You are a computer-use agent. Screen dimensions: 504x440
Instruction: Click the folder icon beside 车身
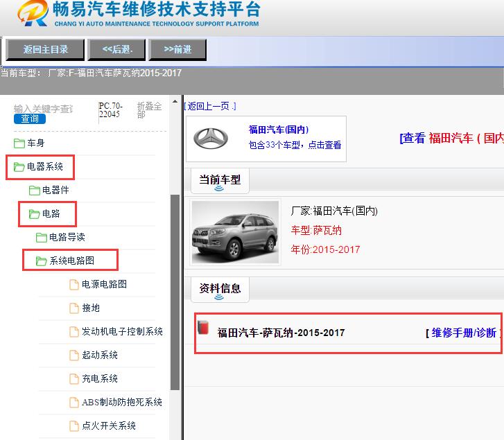(x=19, y=143)
